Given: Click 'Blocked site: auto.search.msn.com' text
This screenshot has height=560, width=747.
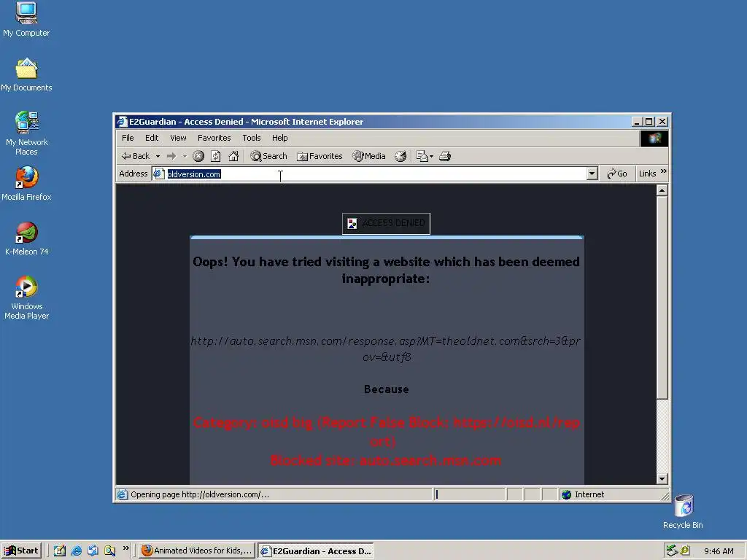Looking at the screenshot, I should click(385, 461).
